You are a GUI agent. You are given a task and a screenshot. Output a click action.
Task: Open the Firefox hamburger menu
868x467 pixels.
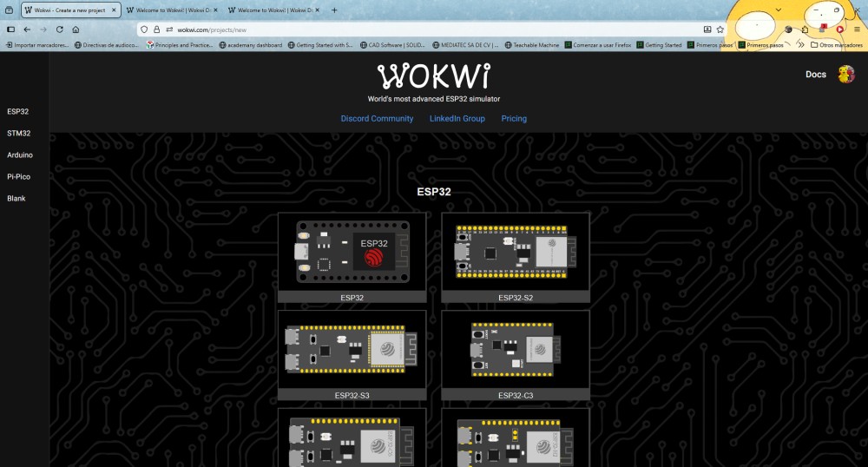click(857, 30)
